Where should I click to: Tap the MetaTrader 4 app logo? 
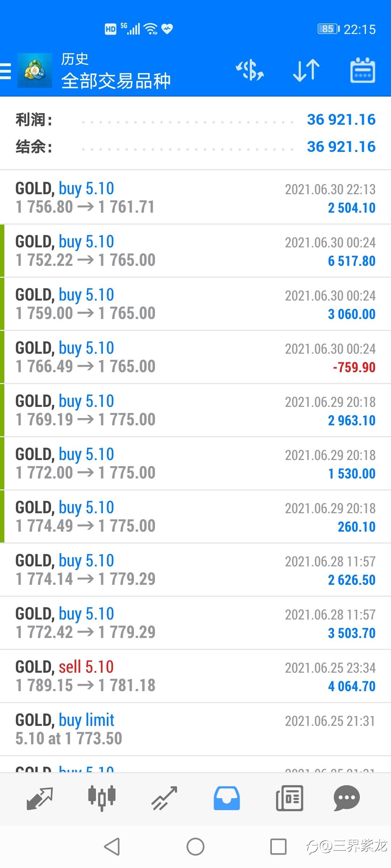[x=35, y=71]
